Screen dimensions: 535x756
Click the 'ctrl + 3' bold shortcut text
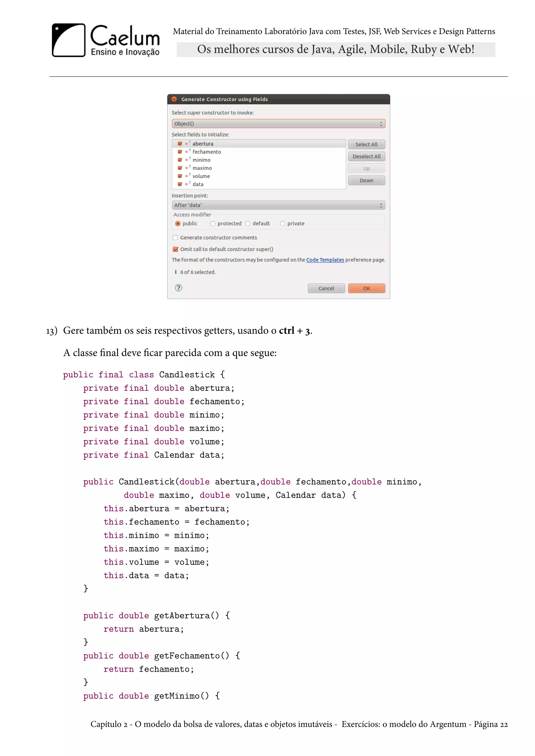[294, 330]
